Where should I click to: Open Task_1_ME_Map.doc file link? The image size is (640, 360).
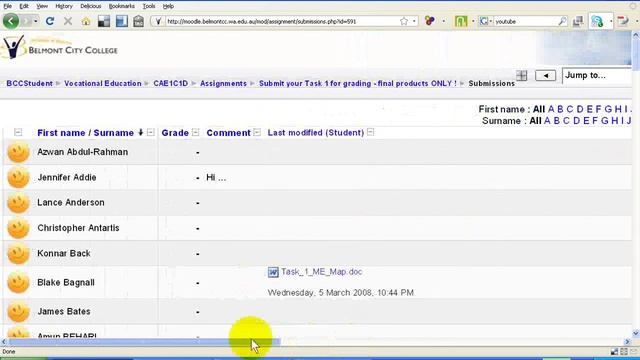point(322,272)
